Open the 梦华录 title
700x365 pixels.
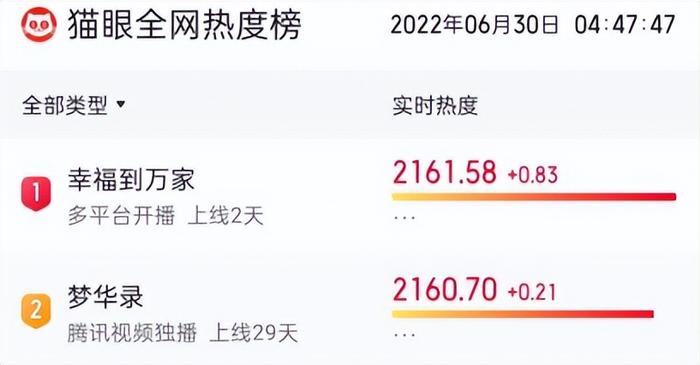pyautogui.click(x=106, y=297)
